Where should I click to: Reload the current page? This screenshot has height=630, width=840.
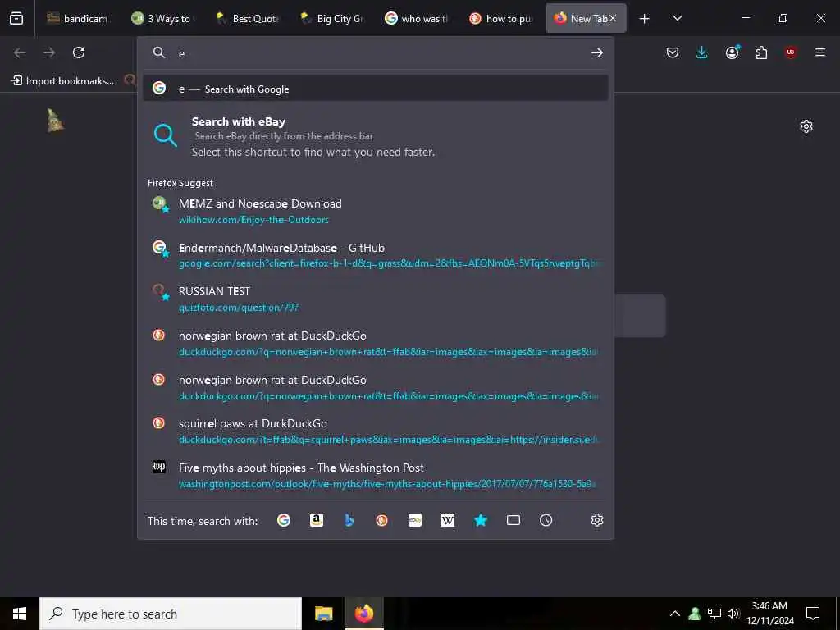[79, 52]
